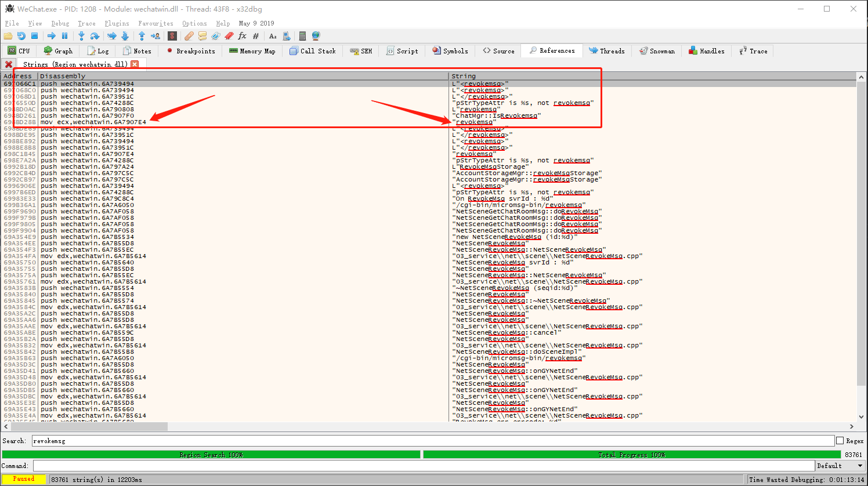Click the Restart program toolbar icon
The image size is (868, 486).
21,36
